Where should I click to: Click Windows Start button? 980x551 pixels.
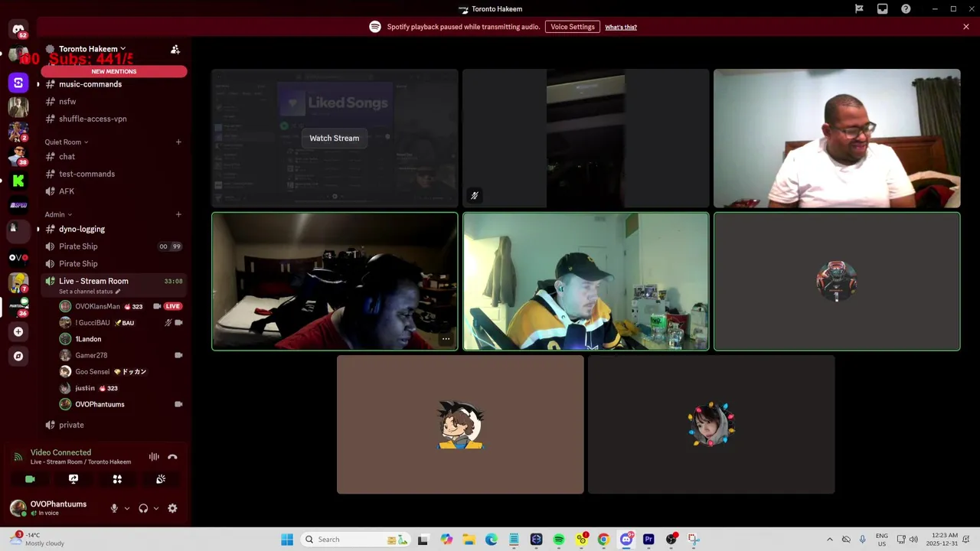tap(287, 540)
